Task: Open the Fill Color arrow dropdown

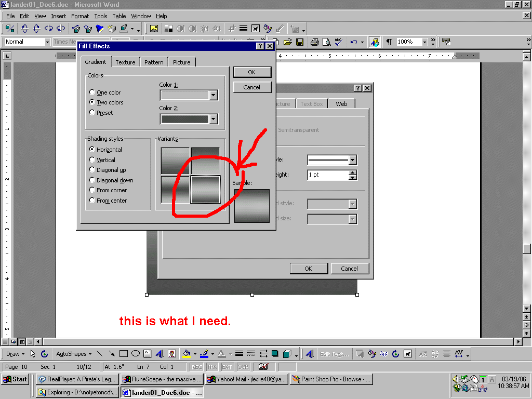Action: (x=195, y=354)
